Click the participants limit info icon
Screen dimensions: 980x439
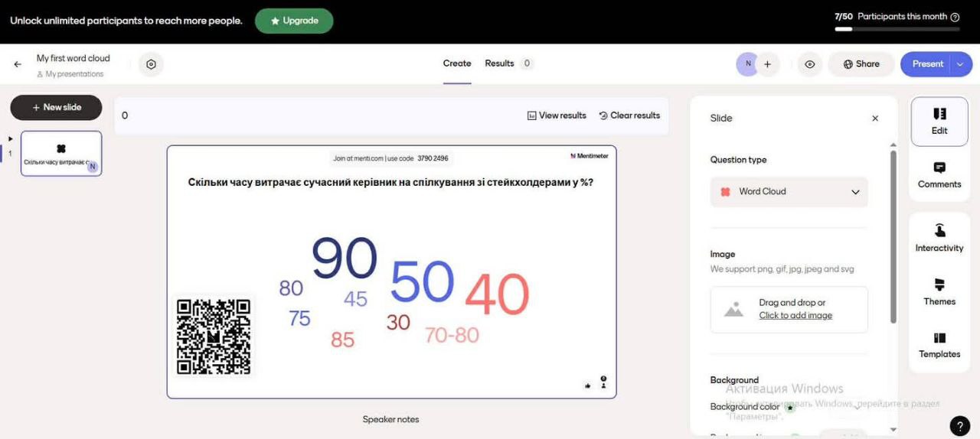[x=955, y=17]
